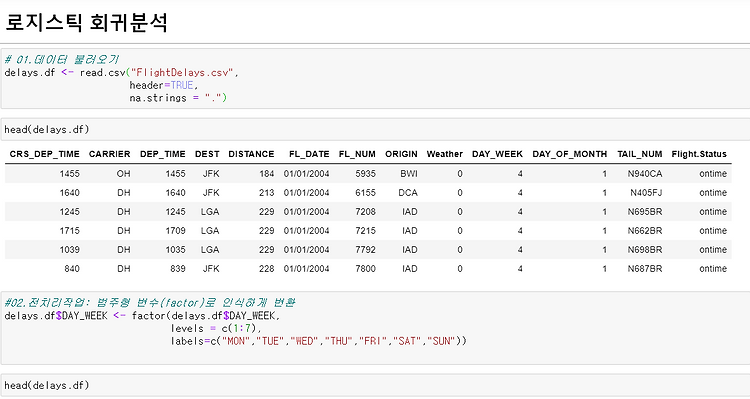Screen dimensions: 750x399
Task: Click the FL_DATE column header
Action: point(309,154)
